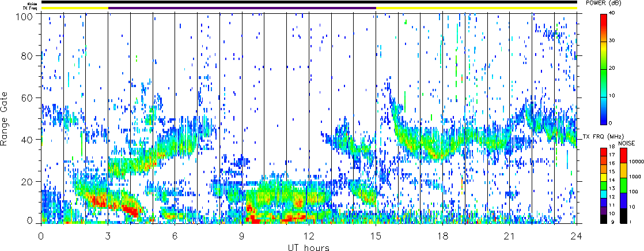Select the 15 tick on UT hours axis

376,236
